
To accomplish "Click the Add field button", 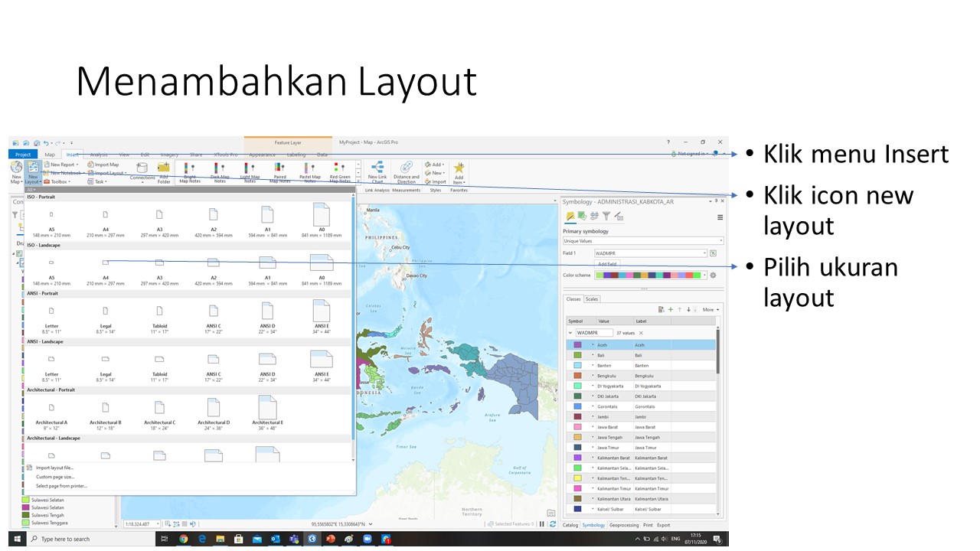I will point(607,265).
